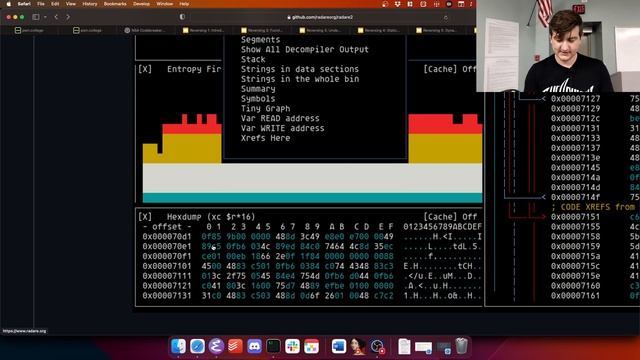Open Emacs from the dock
Viewport: 640px width, 360px height.
216,347
